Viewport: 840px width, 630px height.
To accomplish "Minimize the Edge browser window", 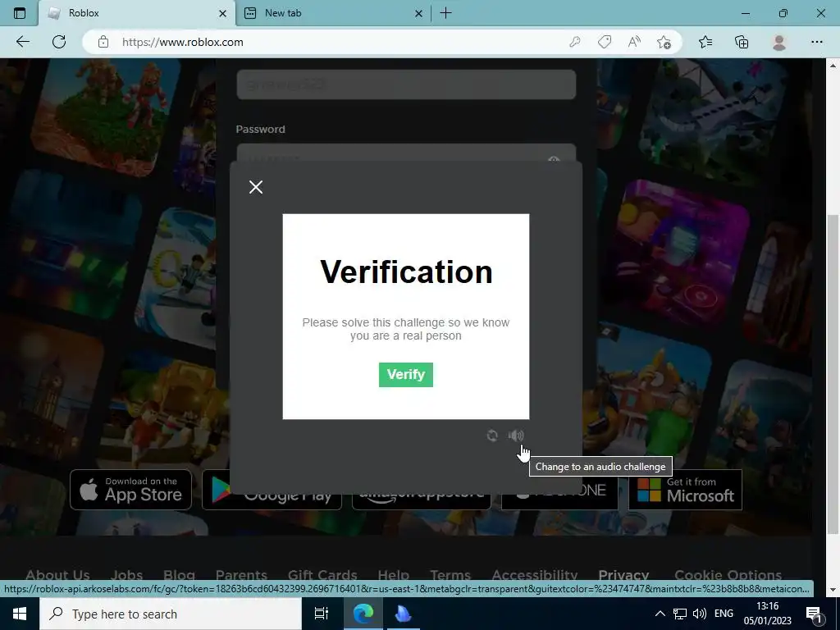I will (745, 13).
